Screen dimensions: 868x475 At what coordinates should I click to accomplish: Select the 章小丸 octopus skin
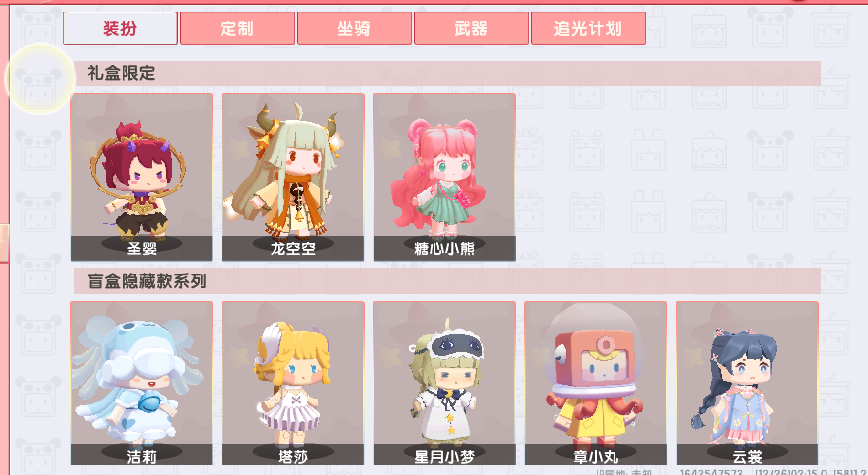coord(596,383)
